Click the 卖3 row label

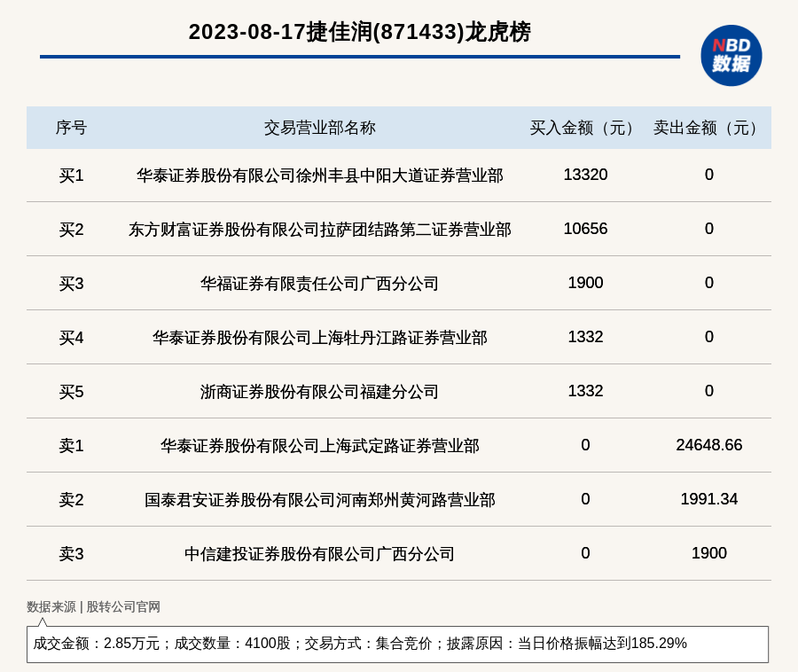(71, 553)
